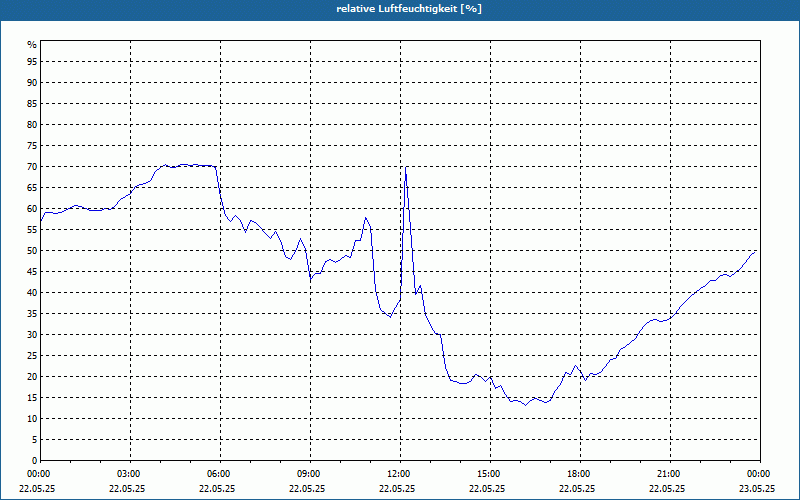This screenshot has width=800, height=500.
Task: Select the '45' y-axis label
Action: coord(32,272)
